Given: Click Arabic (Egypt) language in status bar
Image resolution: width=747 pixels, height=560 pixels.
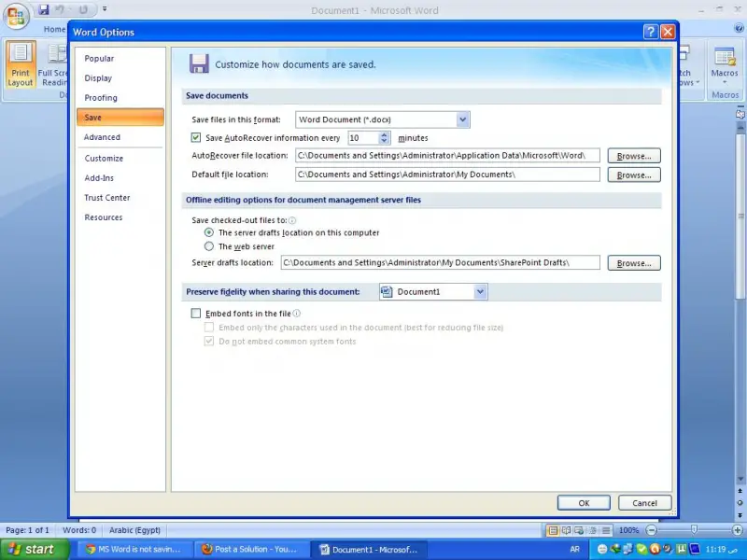Looking at the screenshot, I should (x=134, y=530).
